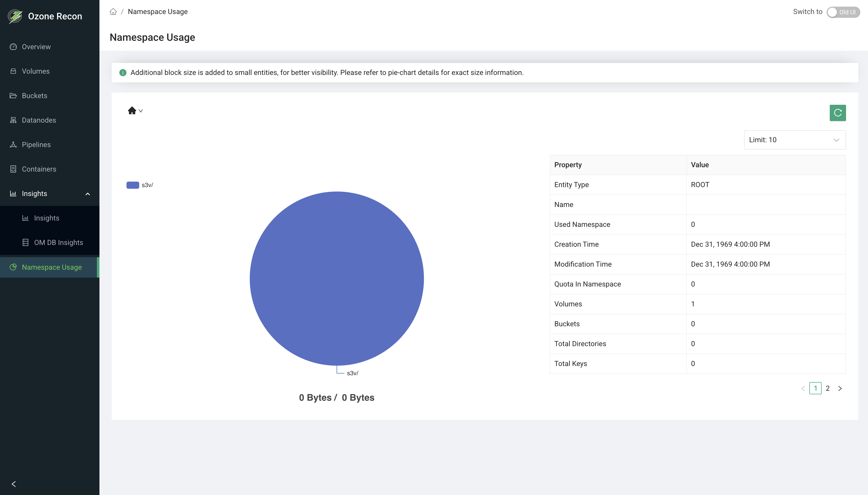Click next page arrow in pagination

pyautogui.click(x=840, y=388)
